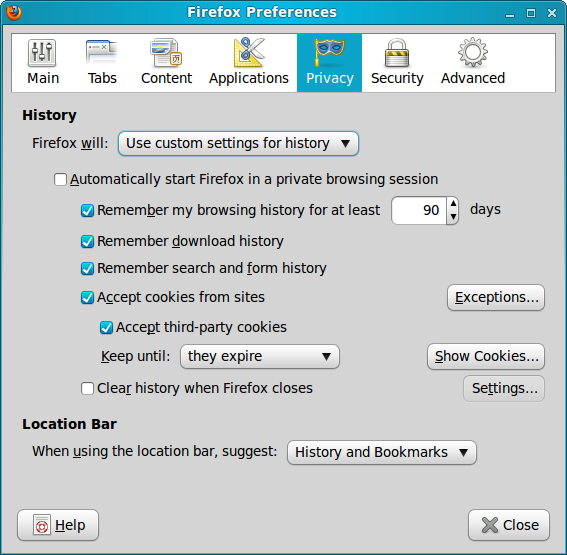Image resolution: width=567 pixels, height=555 pixels.
Task: Click the days label after spinner
Action: click(x=485, y=210)
